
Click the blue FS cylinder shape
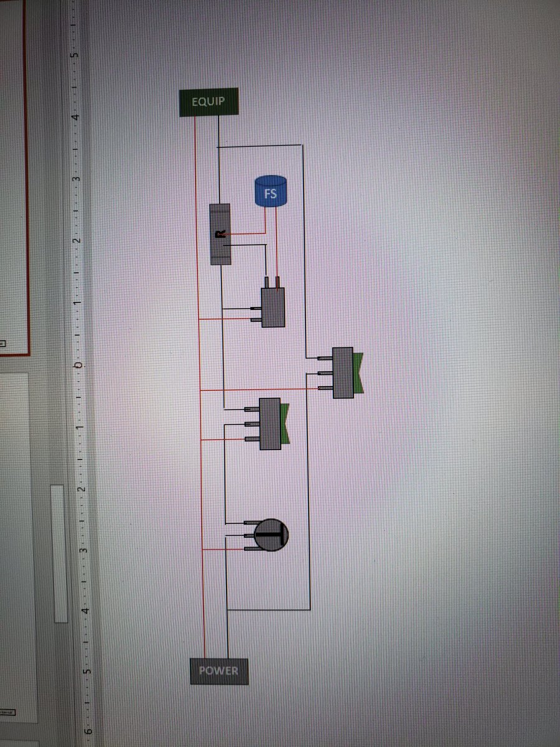271,192
